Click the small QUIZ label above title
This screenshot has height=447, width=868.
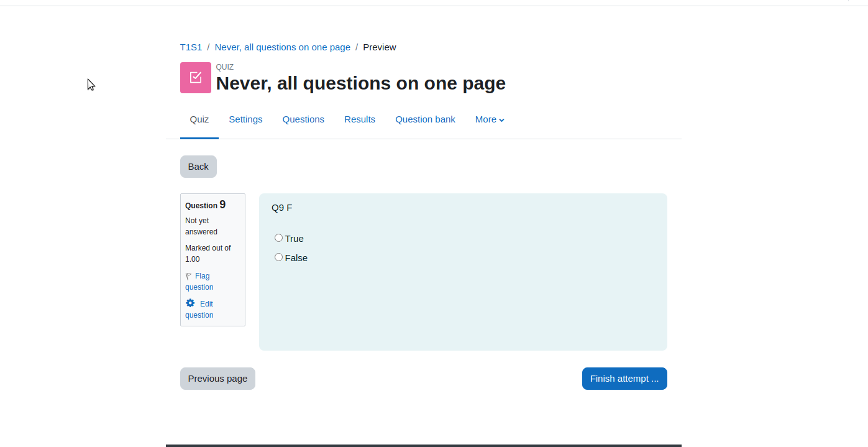[x=225, y=67]
